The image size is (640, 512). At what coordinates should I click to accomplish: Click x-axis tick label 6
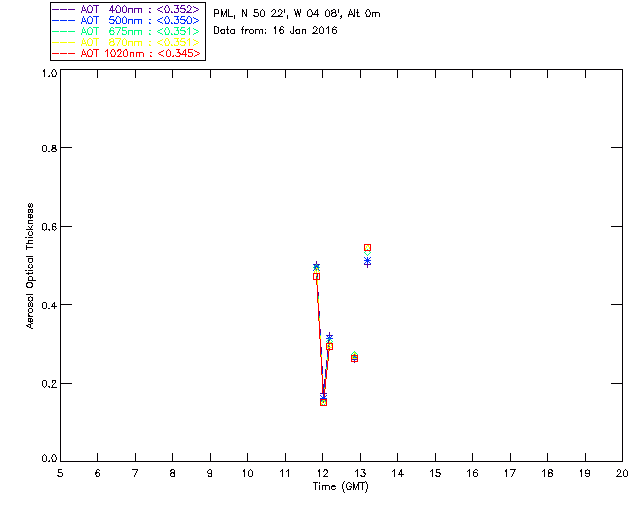98,473
